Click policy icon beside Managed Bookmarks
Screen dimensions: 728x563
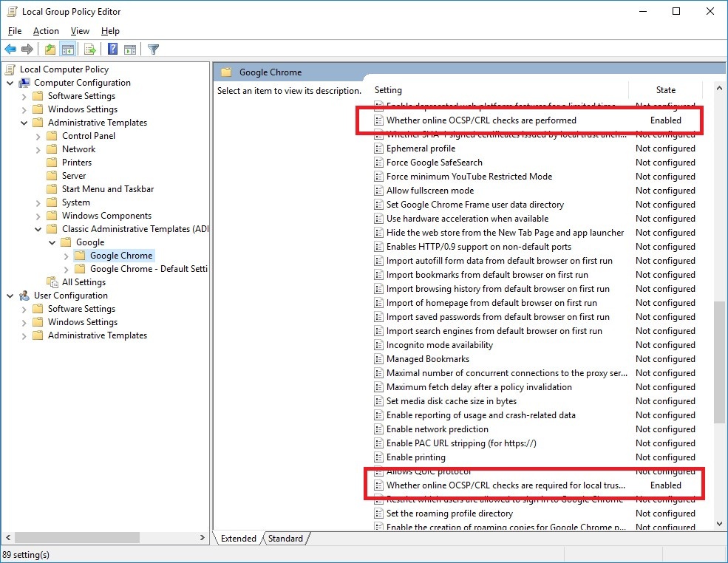(379, 359)
